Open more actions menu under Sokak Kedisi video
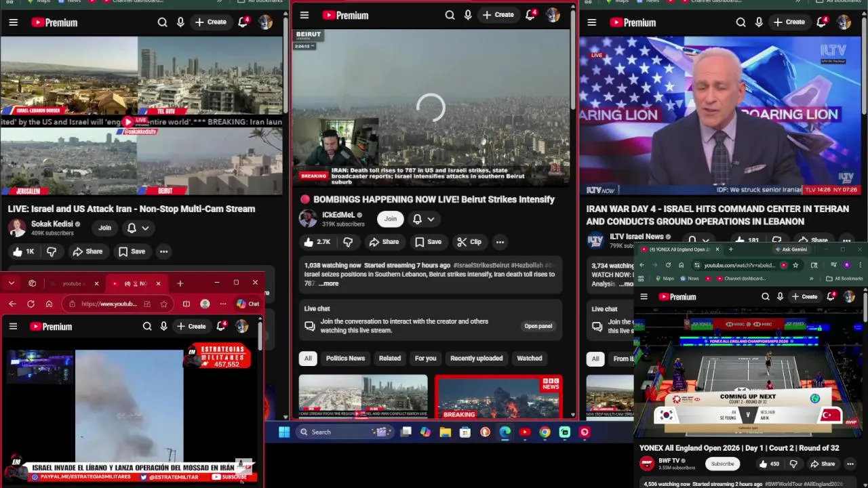 [163, 251]
